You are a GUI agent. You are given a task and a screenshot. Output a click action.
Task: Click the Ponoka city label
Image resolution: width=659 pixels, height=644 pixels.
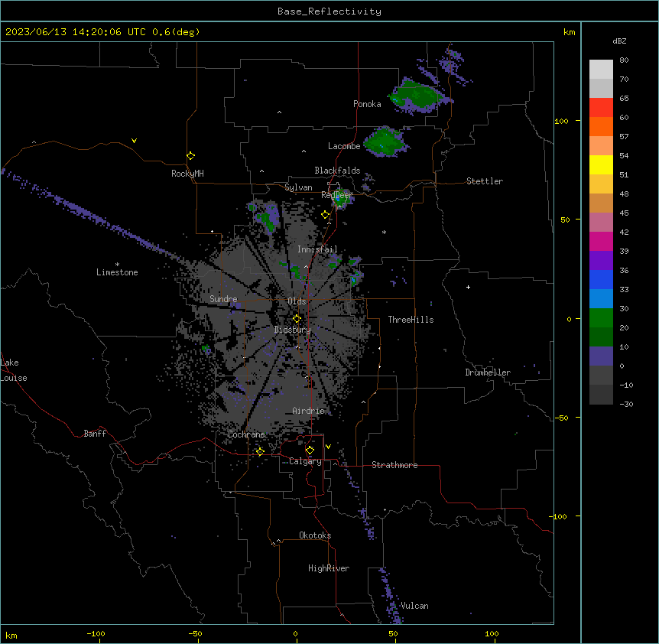point(367,104)
